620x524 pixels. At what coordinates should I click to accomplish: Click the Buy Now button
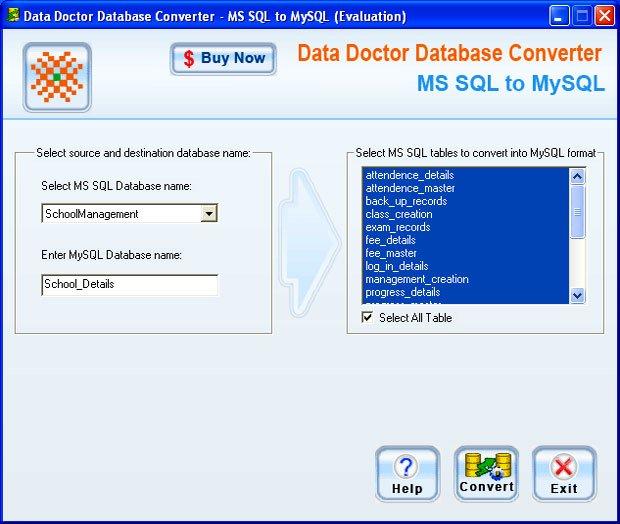[x=223, y=59]
